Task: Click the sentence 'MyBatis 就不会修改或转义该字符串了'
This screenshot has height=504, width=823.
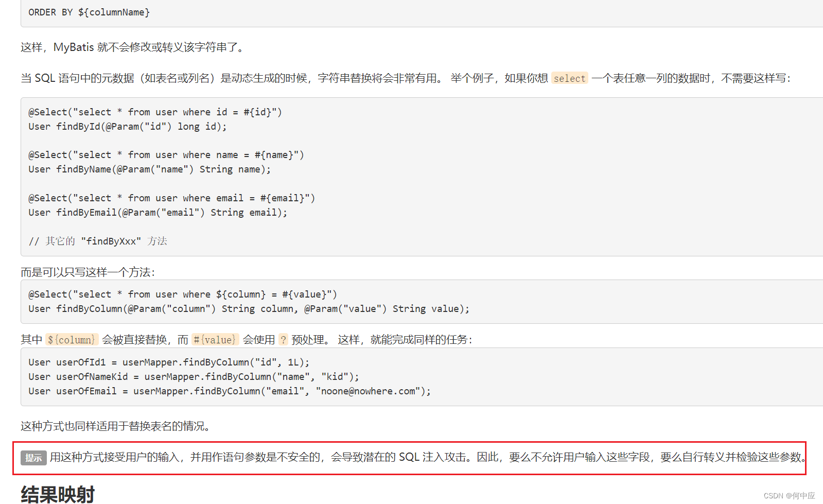Action: coord(148,47)
